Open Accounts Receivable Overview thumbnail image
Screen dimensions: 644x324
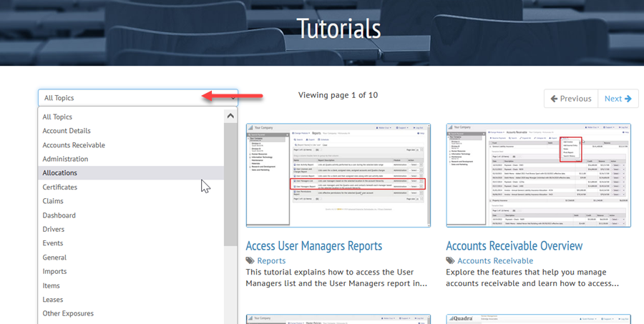pos(538,175)
